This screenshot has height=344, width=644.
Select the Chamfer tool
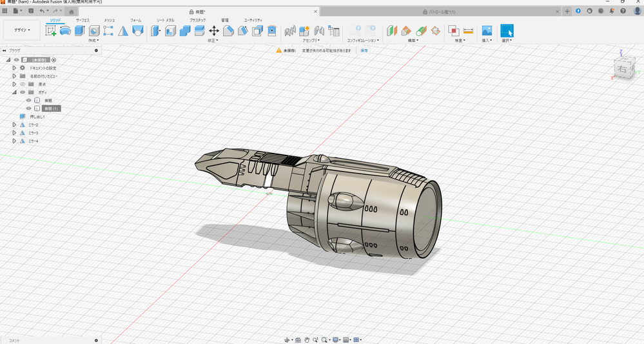(x=243, y=31)
